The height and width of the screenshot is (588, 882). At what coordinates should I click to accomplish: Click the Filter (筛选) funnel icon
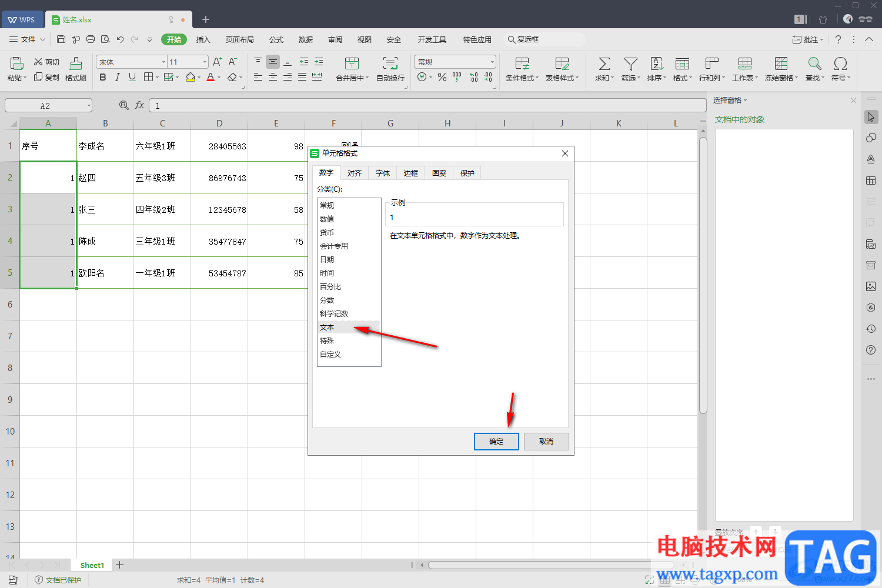coord(631,64)
